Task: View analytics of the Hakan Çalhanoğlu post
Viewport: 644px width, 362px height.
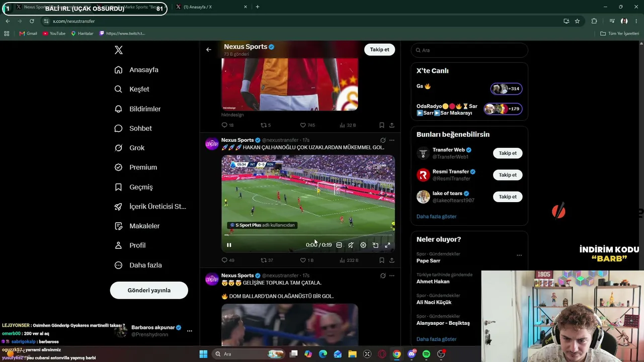Action: click(349, 260)
